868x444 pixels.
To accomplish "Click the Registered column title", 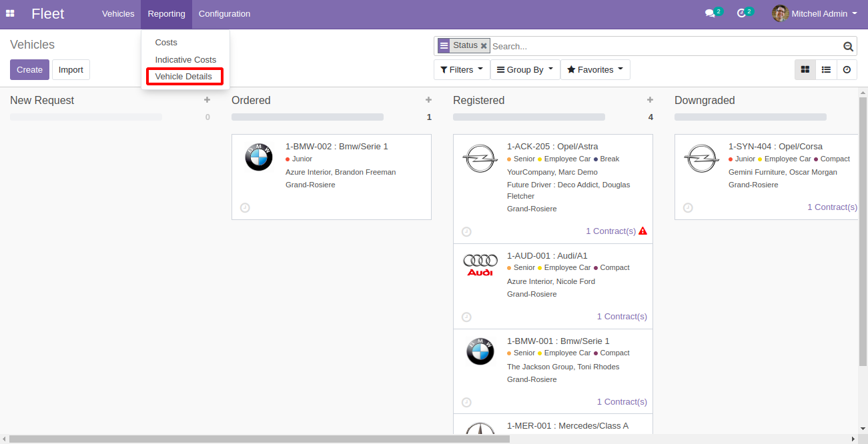I will pos(478,100).
